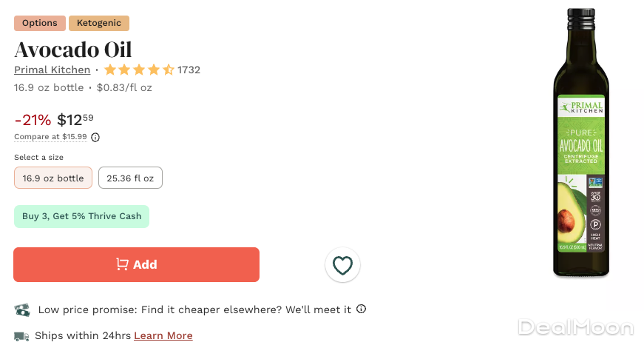Viewport: 644px width, 345px height.
Task: View the 1732 reviews count
Action: (x=189, y=70)
